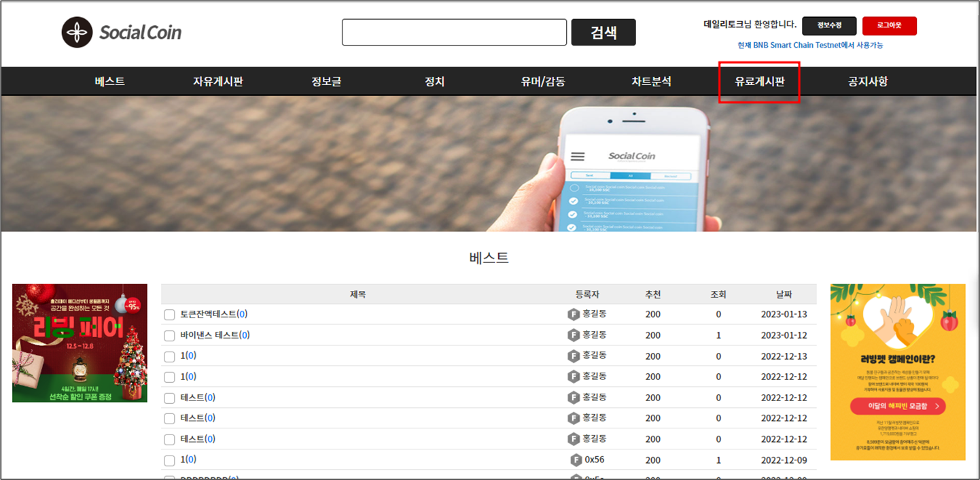
Task: Open the right 러빙펫 캠페인 banner
Action: click(x=898, y=372)
